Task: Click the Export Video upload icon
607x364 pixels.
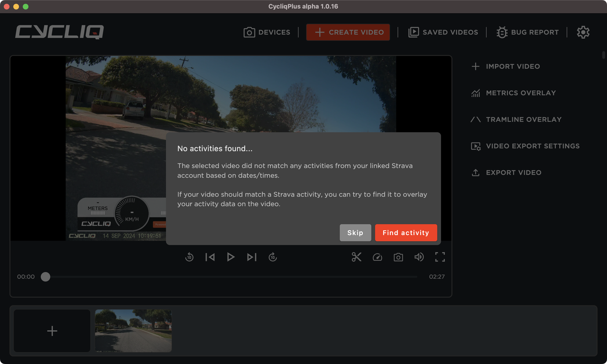Action: pos(475,173)
